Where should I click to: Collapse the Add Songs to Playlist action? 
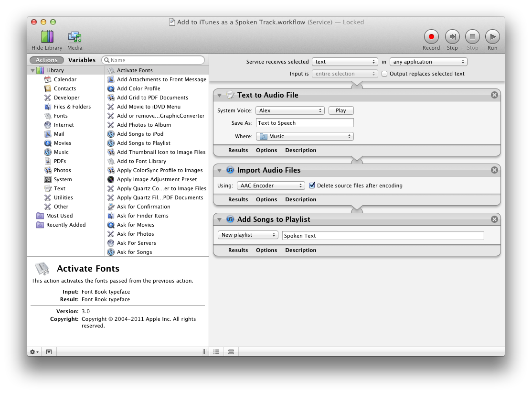pyautogui.click(x=220, y=220)
